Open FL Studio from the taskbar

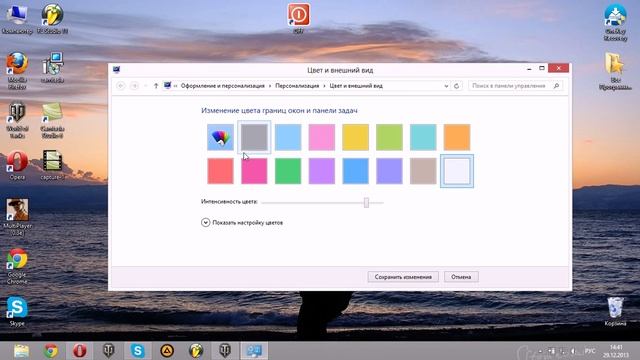(x=196, y=351)
